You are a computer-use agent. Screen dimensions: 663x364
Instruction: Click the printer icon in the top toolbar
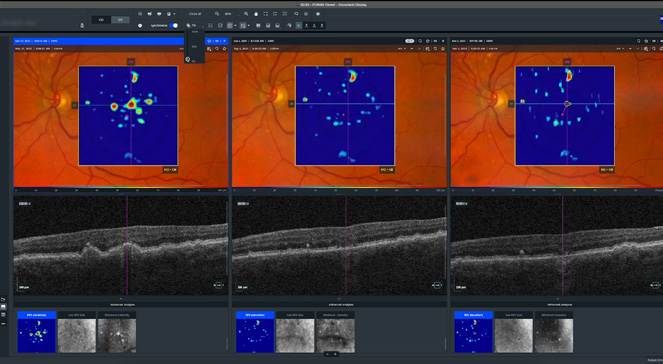[159, 14]
